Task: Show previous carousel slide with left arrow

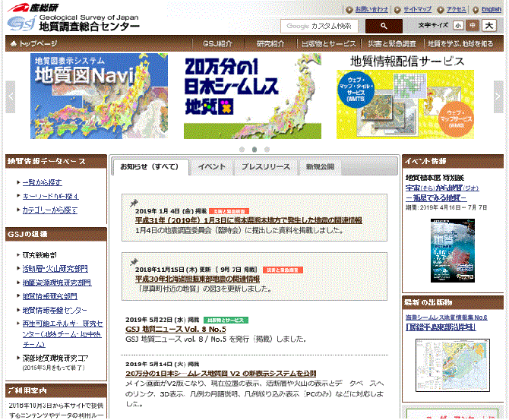Action: tap(11, 96)
